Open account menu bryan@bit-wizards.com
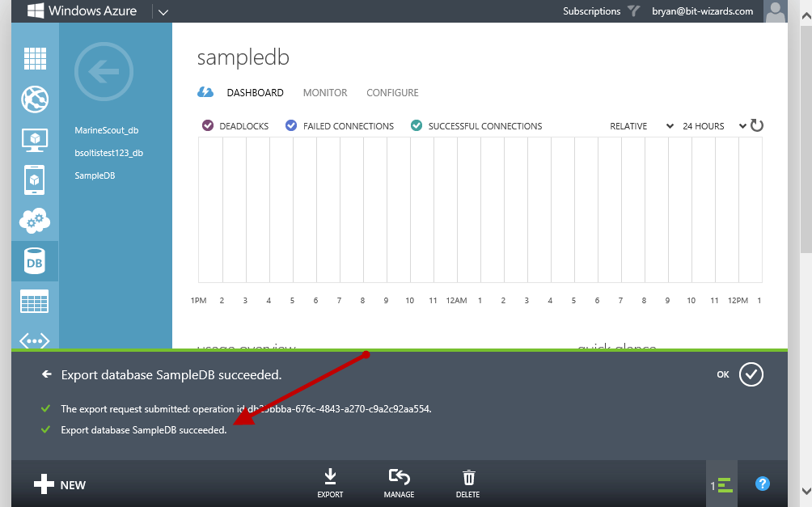812x507 pixels. point(702,11)
